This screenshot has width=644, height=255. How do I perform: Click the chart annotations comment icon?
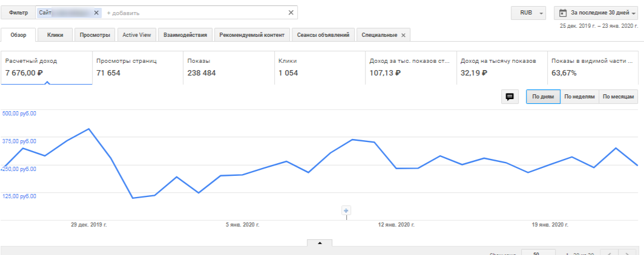tap(510, 97)
